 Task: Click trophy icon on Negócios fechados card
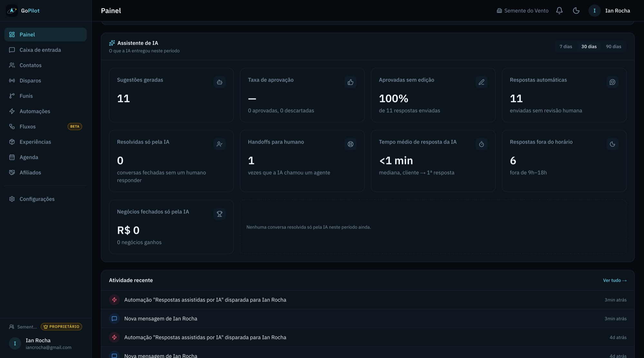[x=220, y=214]
